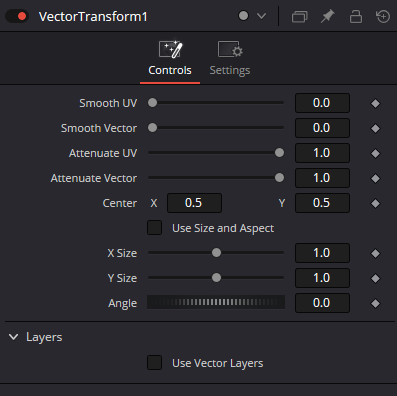Click the Smooth UV value field
This screenshot has height=396, width=397.
point(322,103)
